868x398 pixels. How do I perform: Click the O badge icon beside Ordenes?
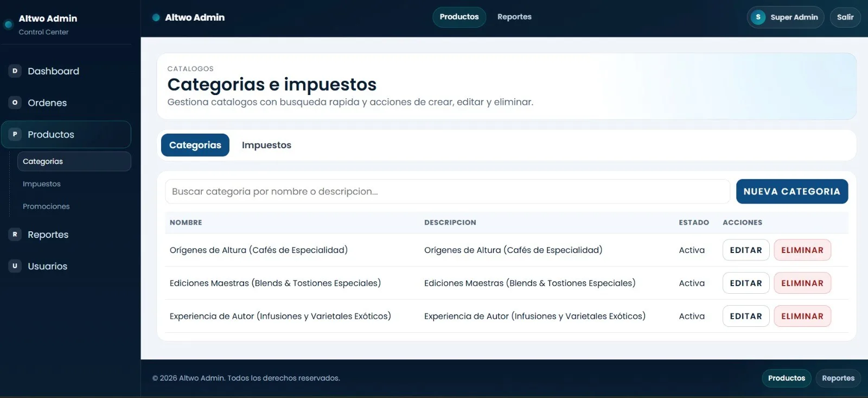pyautogui.click(x=15, y=102)
